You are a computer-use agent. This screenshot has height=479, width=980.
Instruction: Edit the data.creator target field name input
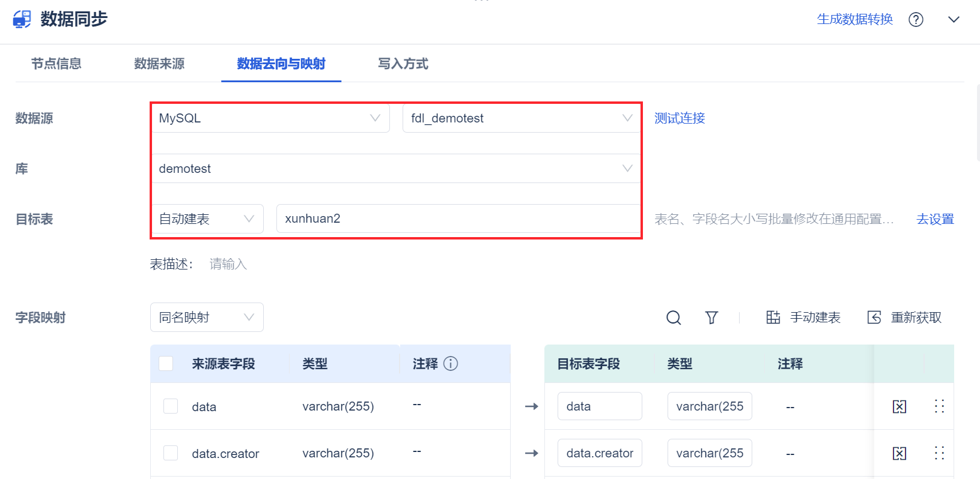pos(600,453)
